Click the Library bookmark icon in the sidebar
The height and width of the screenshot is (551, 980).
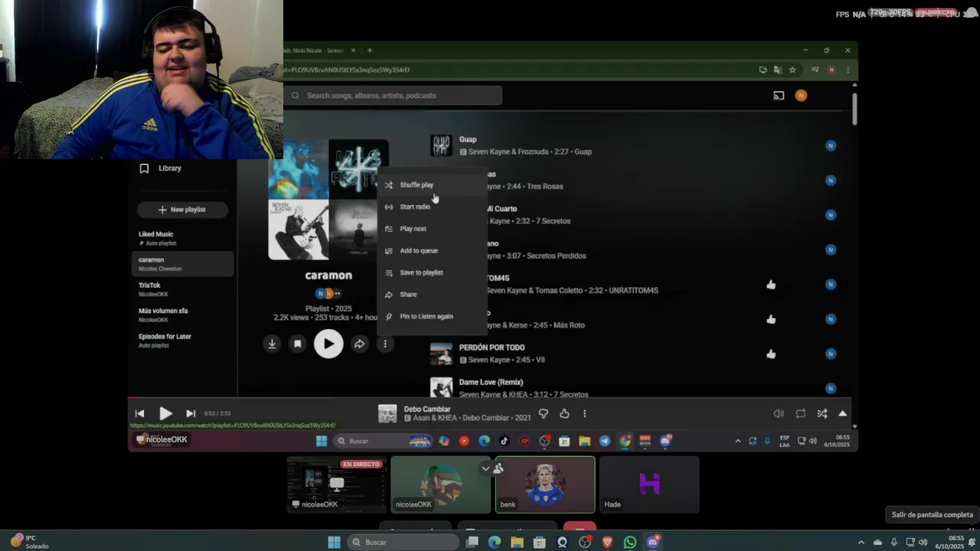coord(144,168)
